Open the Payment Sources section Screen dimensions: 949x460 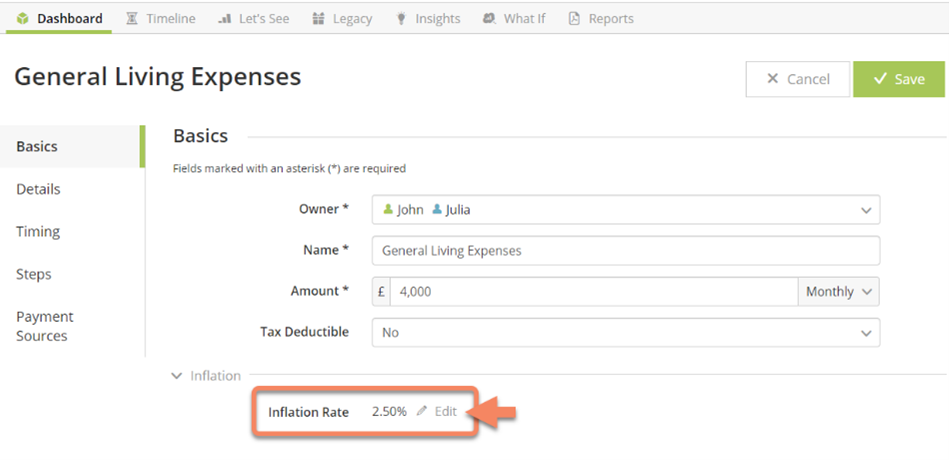[44, 326]
